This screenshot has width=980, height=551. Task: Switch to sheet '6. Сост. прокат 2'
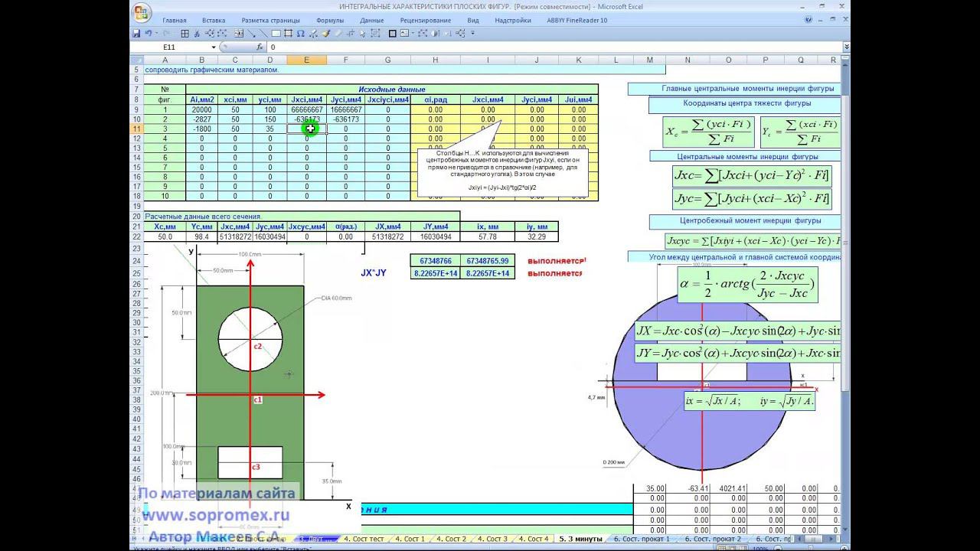713,539
